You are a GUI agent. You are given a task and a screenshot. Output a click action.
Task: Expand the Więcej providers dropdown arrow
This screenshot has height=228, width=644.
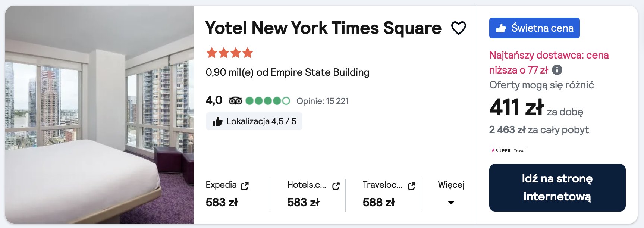point(451,203)
